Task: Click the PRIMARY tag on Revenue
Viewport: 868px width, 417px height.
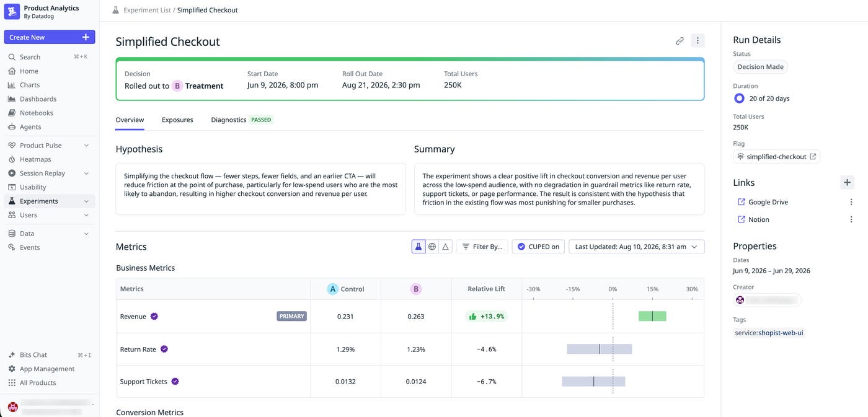Action: tap(291, 316)
